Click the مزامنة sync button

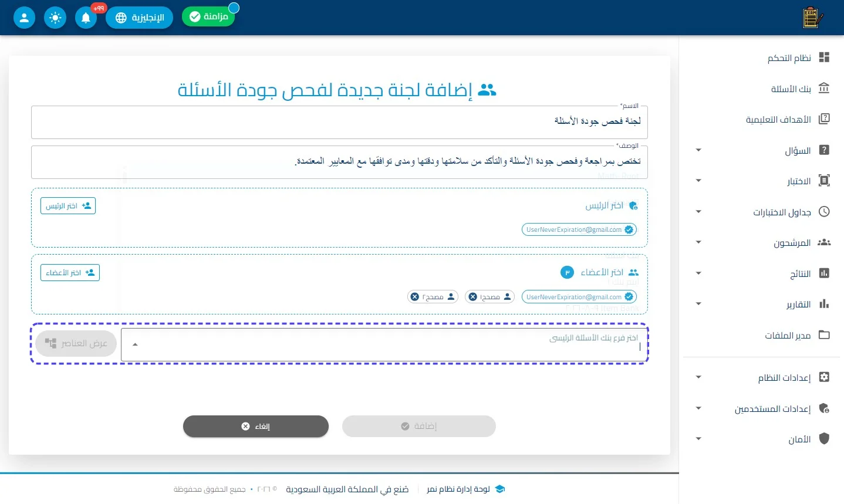(208, 16)
